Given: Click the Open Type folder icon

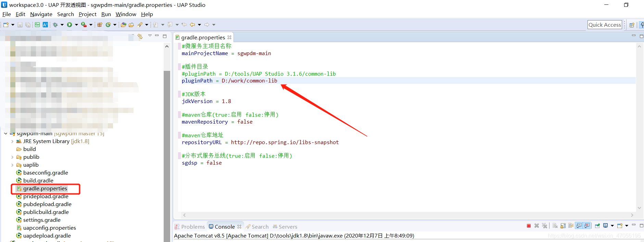Looking at the screenshot, I should point(124,25).
